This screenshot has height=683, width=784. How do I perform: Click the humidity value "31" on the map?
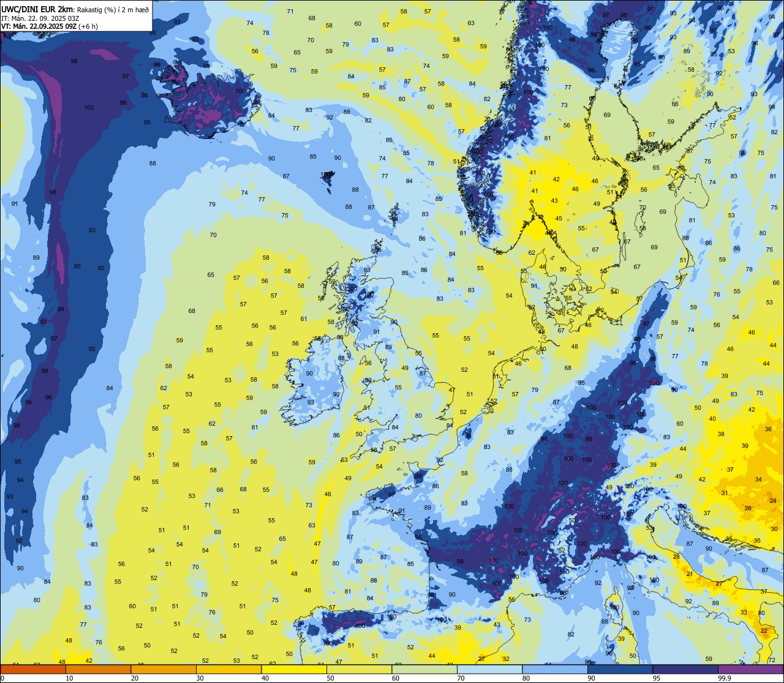[725, 493]
